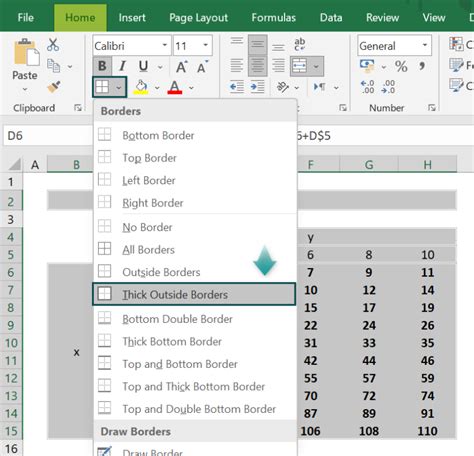This screenshot has height=456, width=474.
Task: Choose Outside Borders option
Action: (194, 272)
